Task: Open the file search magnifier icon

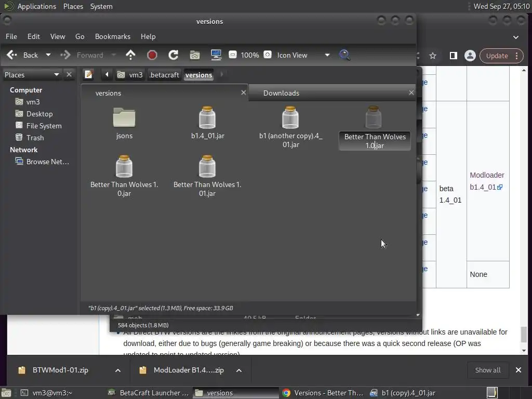Action: (344, 55)
